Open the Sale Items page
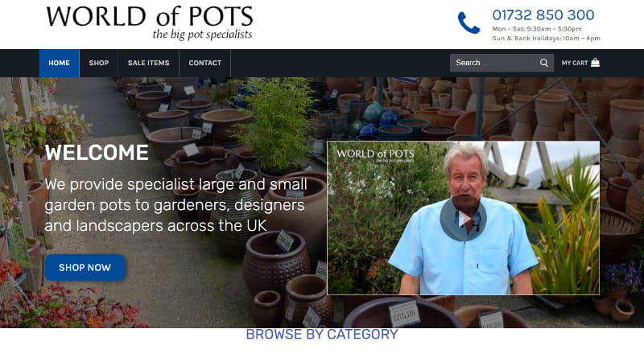Viewport: 644px width, 362px height. coord(149,64)
